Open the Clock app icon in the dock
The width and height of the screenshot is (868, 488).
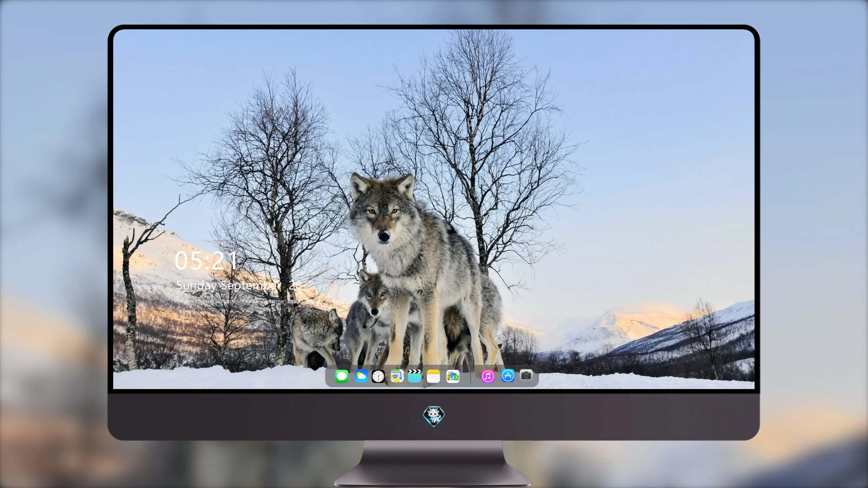coord(378,376)
